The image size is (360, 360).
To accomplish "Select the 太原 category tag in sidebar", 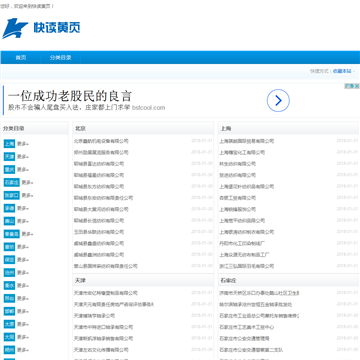I will [9, 324].
